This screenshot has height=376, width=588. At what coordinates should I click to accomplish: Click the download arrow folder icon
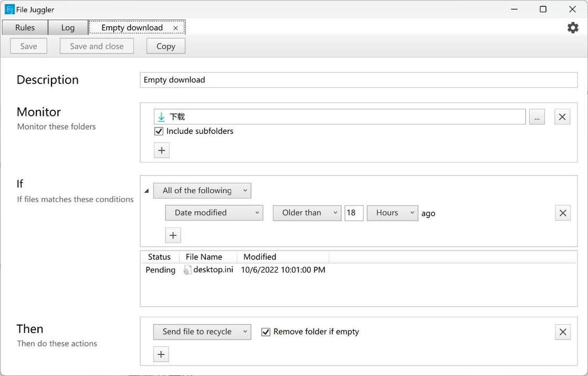(x=161, y=117)
